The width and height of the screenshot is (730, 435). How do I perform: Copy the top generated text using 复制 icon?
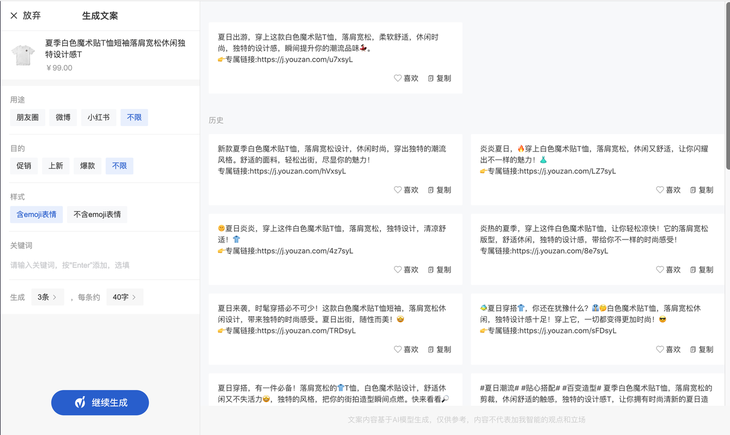[x=431, y=78]
